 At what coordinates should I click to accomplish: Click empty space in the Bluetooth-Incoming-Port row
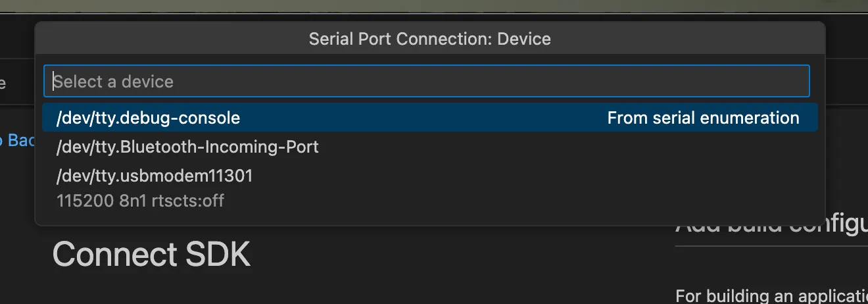[x=566, y=146]
